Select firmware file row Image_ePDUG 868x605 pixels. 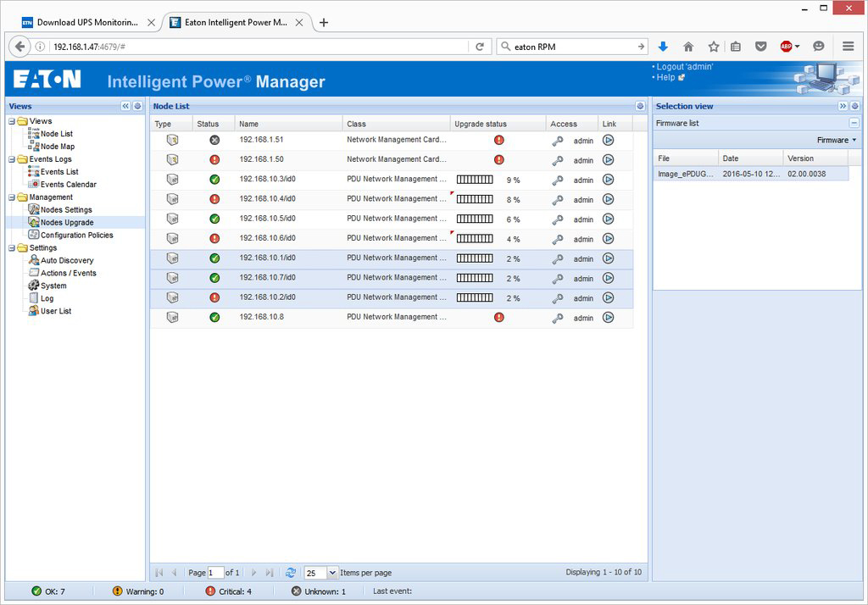click(751, 174)
